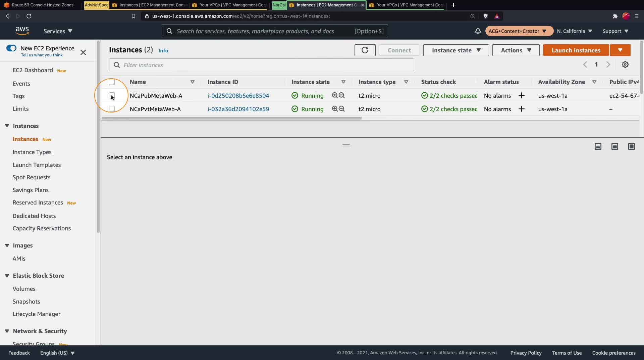Select the NCaPubMetaWeb-A instance checkbox

coord(112,95)
